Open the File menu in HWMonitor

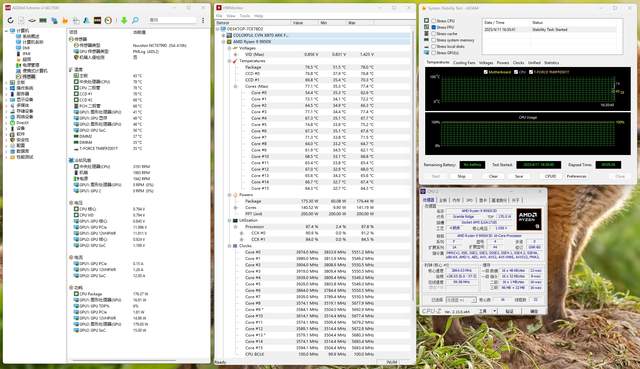pos(219,16)
